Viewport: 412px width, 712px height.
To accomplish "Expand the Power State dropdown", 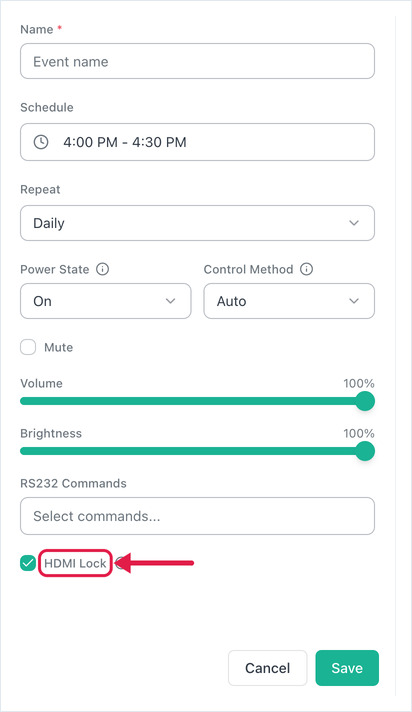I will pyautogui.click(x=106, y=301).
